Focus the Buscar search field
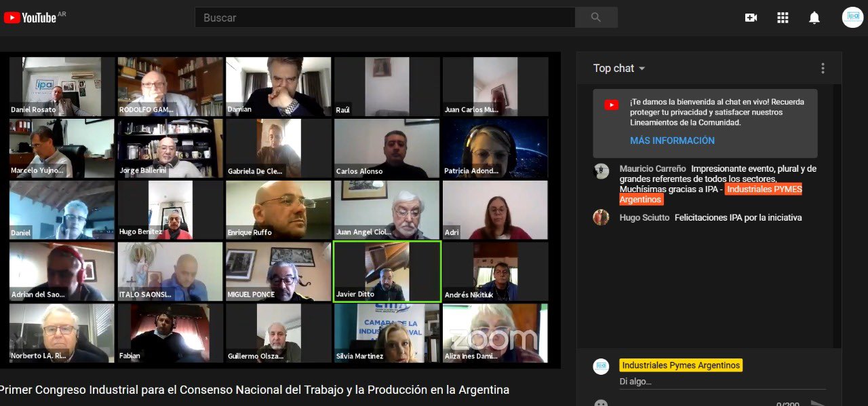The image size is (868, 406). click(x=385, y=18)
